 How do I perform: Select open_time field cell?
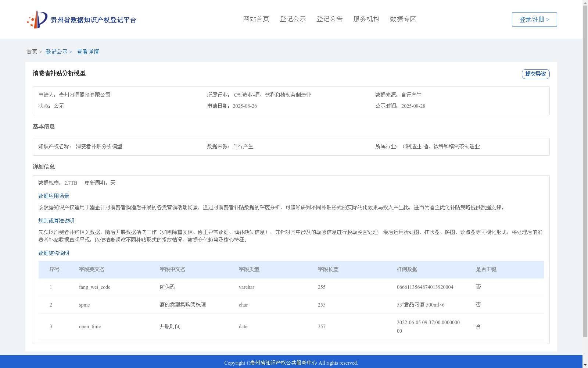[90, 326]
